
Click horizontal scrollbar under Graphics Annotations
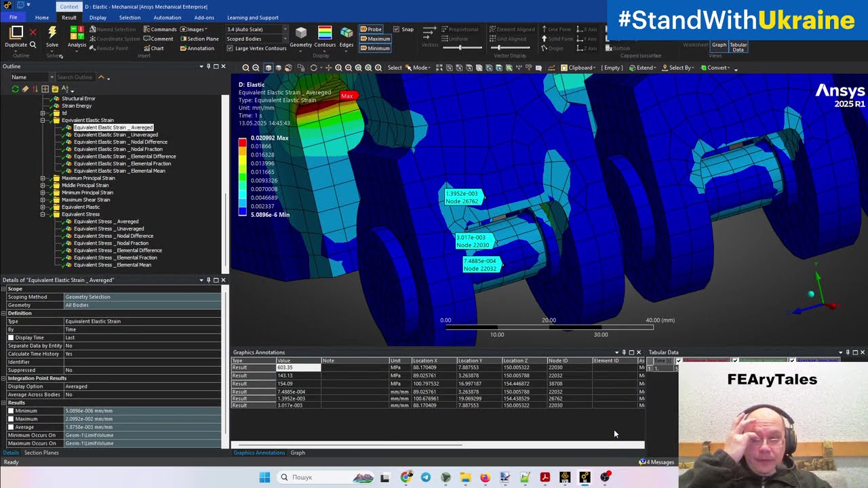click(349, 445)
